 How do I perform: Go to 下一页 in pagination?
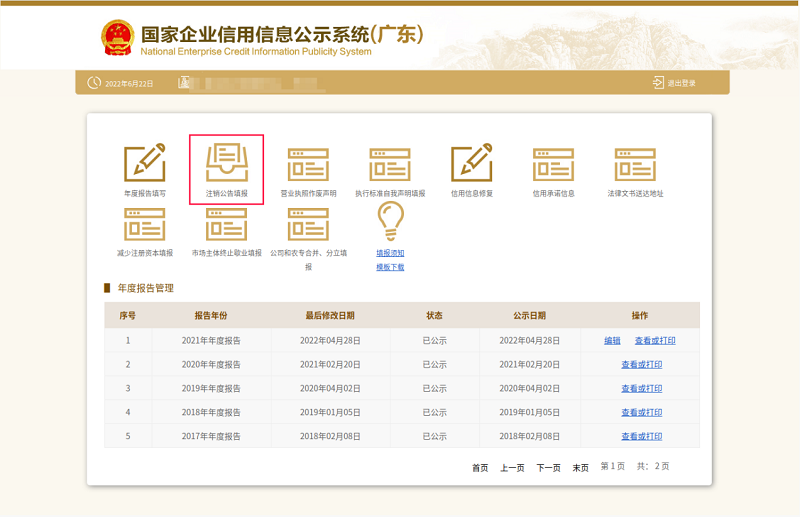548,468
